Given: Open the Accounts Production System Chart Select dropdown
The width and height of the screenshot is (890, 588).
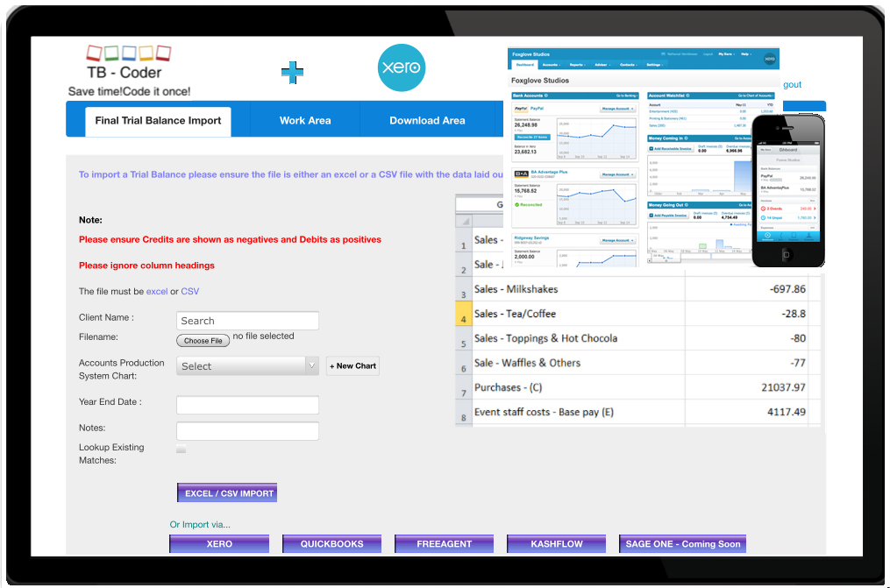Looking at the screenshot, I should [x=246, y=365].
